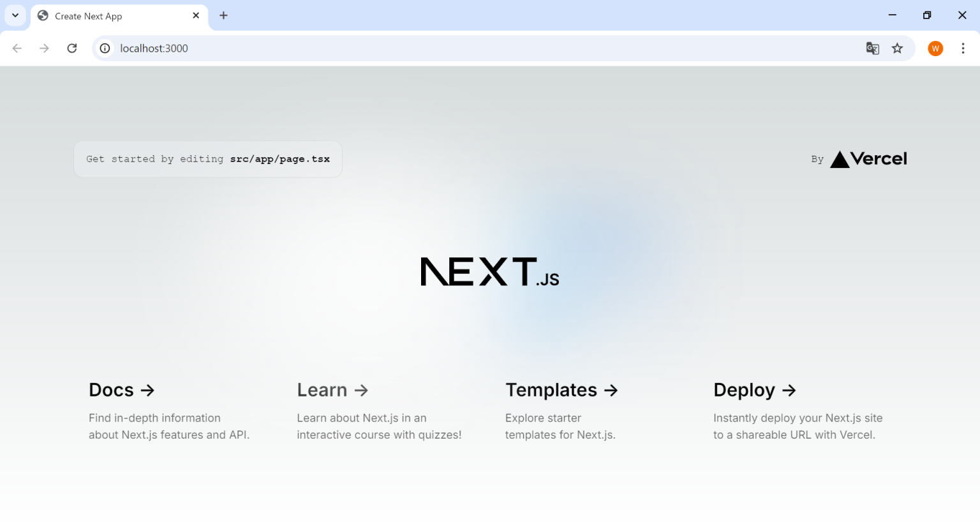Open the Chrome profile avatar menu
The width and height of the screenshot is (980, 528).
tap(935, 48)
